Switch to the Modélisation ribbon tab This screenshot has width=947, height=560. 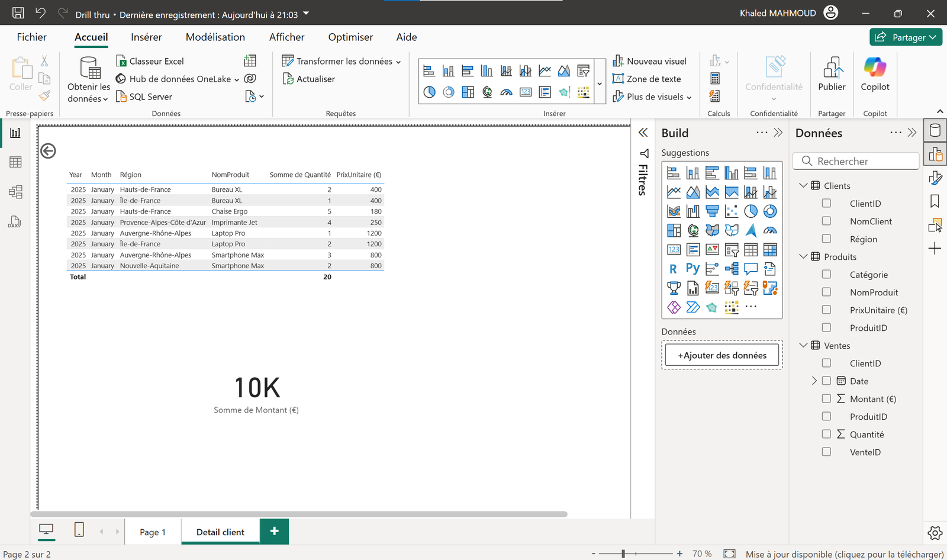[215, 37]
